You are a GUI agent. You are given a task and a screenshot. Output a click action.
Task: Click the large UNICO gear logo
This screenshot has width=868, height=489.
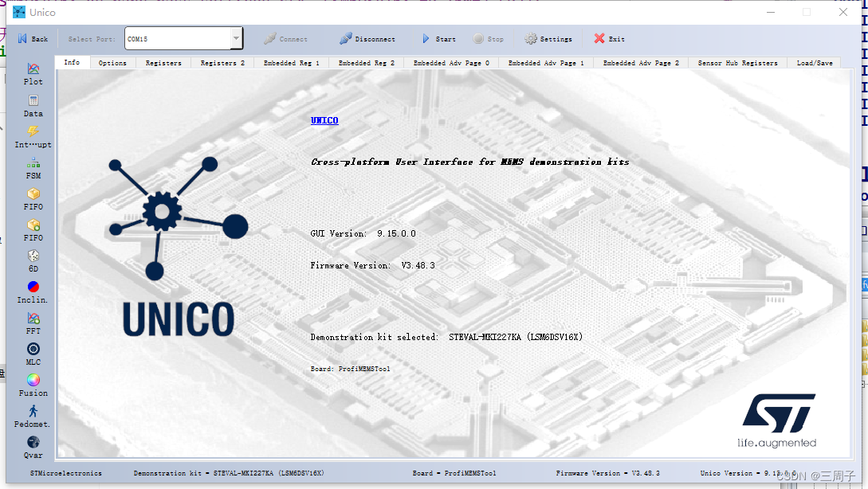pyautogui.click(x=179, y=218)
